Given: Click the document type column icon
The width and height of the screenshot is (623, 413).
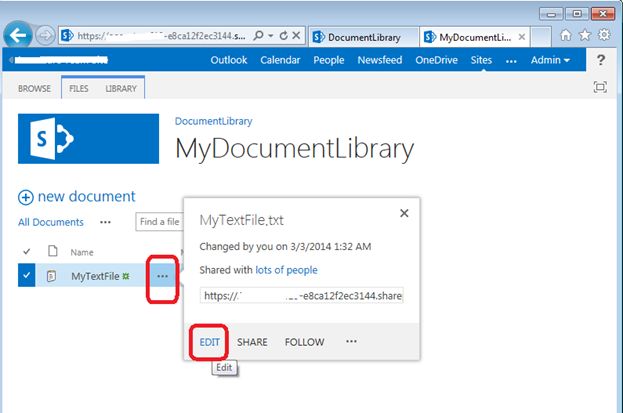Looking at the screenshot, I should 52,251.
